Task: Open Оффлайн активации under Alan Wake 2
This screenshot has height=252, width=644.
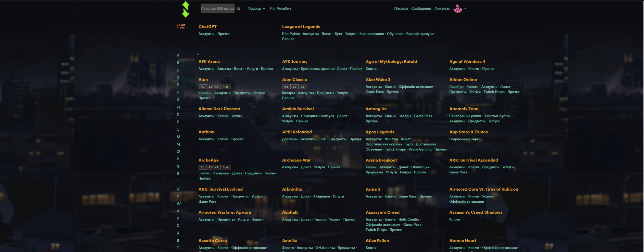Action: pos(416,87)
